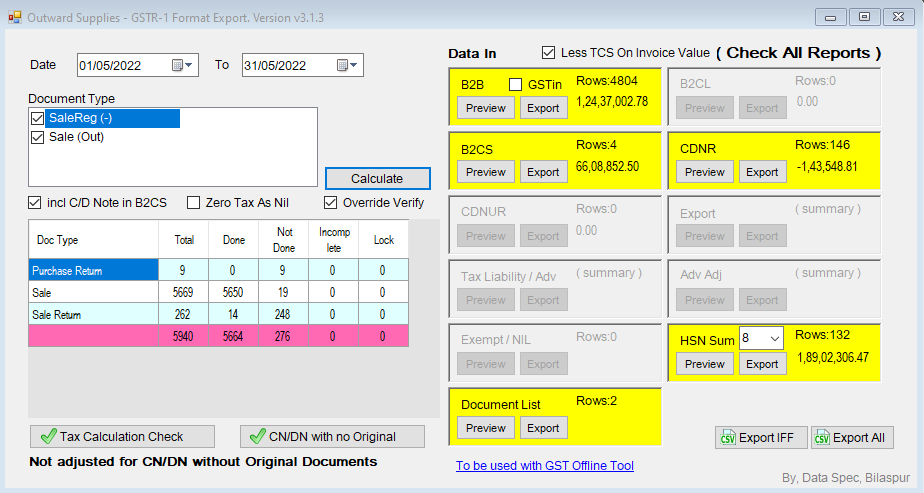
Task: Click grand total cell 5940
Action: pos(183,336)
